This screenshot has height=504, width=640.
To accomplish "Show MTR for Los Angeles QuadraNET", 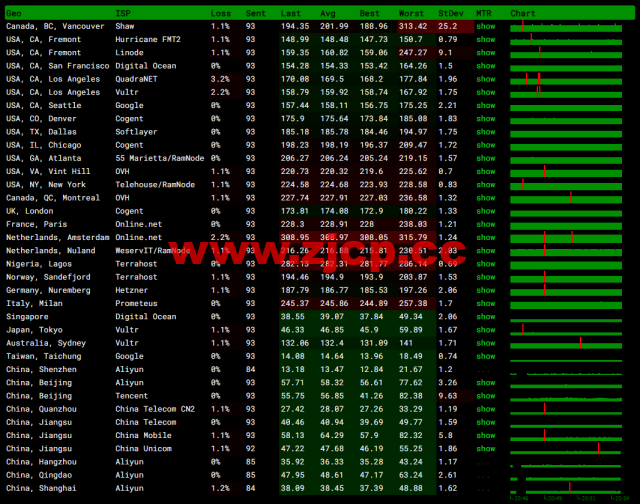I will pyautogui.click(x=486, y=79).
